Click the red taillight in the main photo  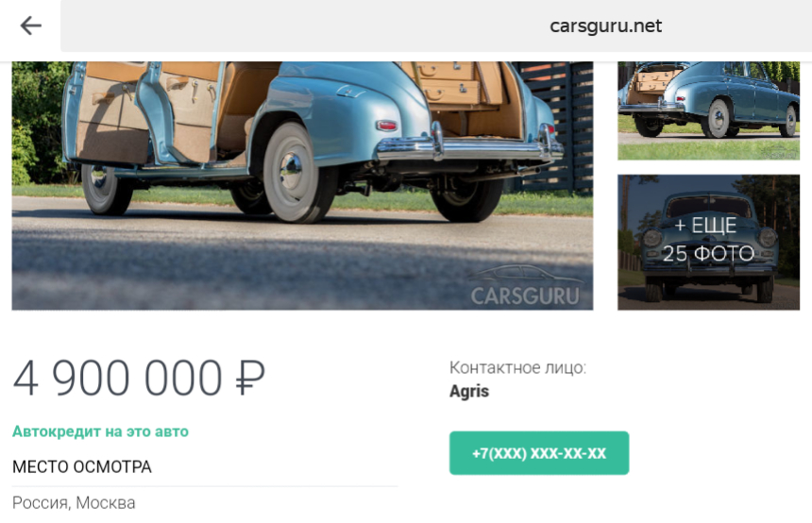tap(386, 126)
